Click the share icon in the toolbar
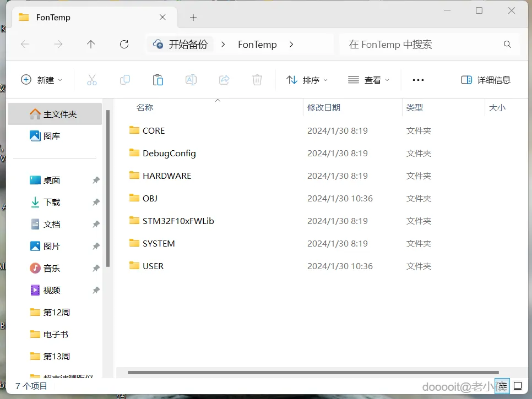The width and height of the screenshot is (532, 399). point(224,80)
